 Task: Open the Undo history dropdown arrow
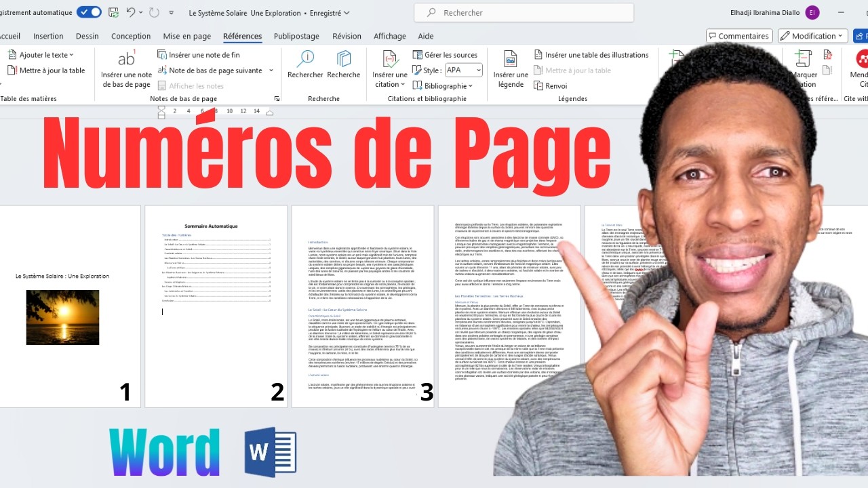pyautogui.click(x=141, y=12)
